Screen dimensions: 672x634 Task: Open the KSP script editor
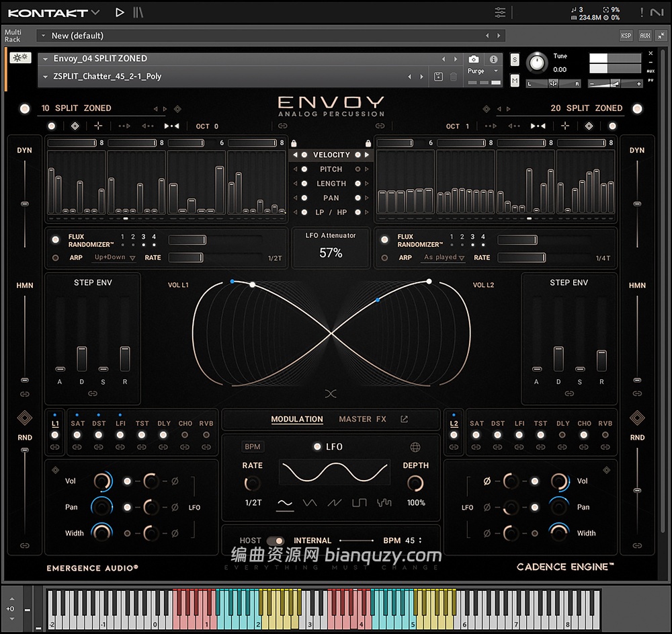pos(626,36)
